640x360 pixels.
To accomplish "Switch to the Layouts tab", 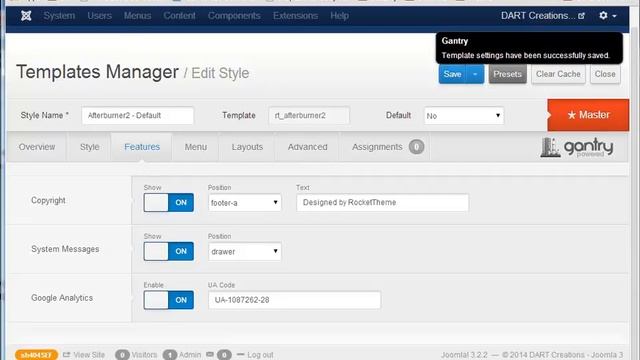I will tap(247, 147).
